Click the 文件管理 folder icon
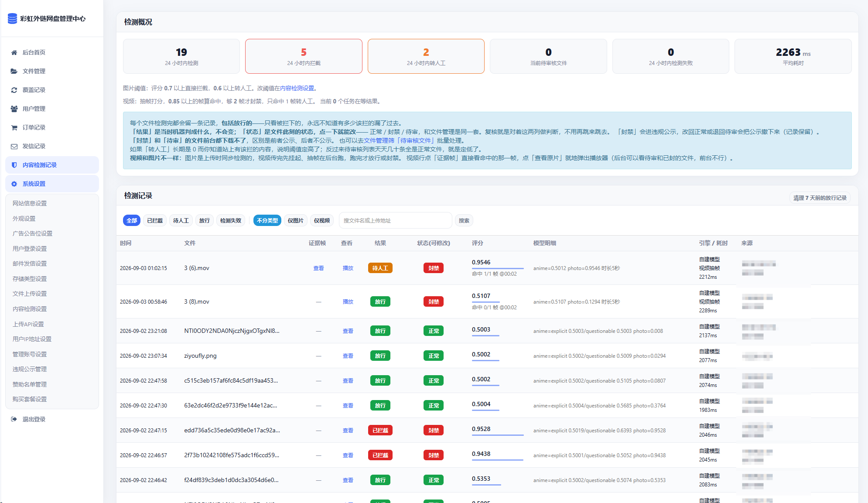This screenshot has height=503, width=868. 14,71
